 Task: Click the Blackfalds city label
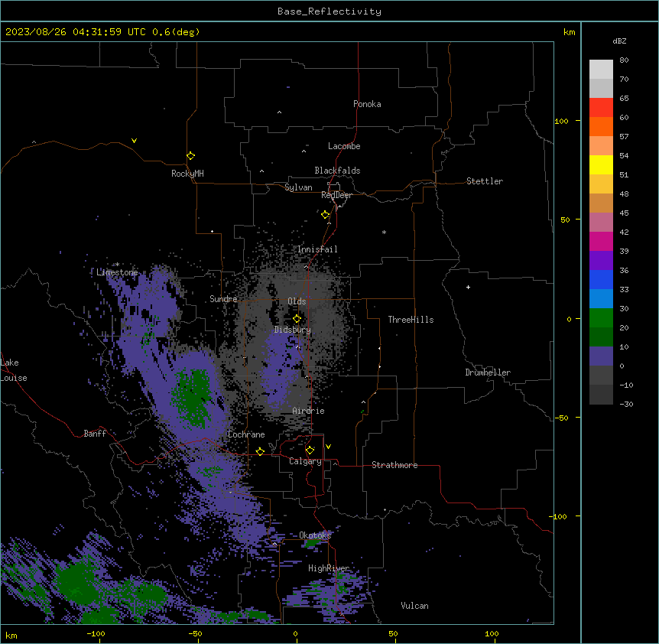point(337,171)
